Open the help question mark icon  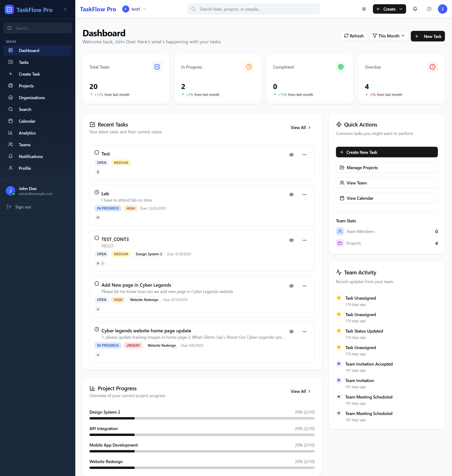point(429,9)
